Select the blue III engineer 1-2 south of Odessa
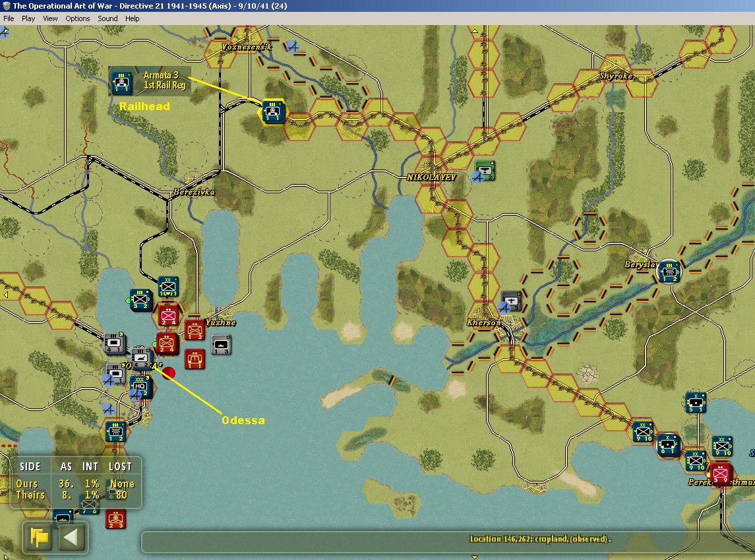This screenshot has height=560, width=755. tap(115, 431)
